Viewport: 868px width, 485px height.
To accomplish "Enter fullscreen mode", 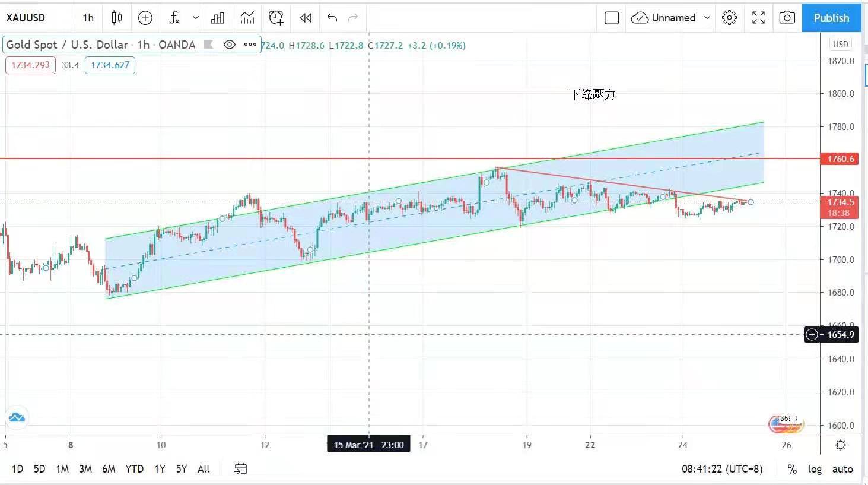I will pos(758,18).
